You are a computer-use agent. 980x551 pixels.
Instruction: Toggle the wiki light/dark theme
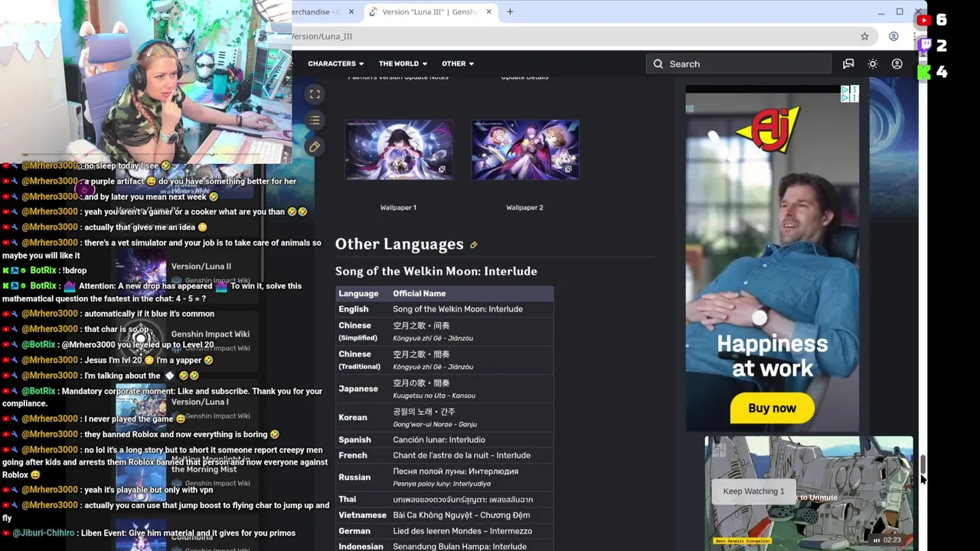(x=873, y=64)
